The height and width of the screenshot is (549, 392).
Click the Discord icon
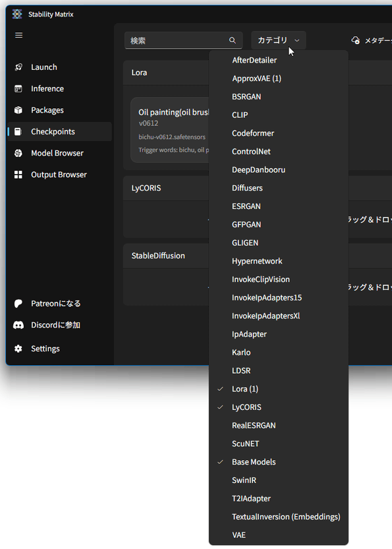pos(18,326)
